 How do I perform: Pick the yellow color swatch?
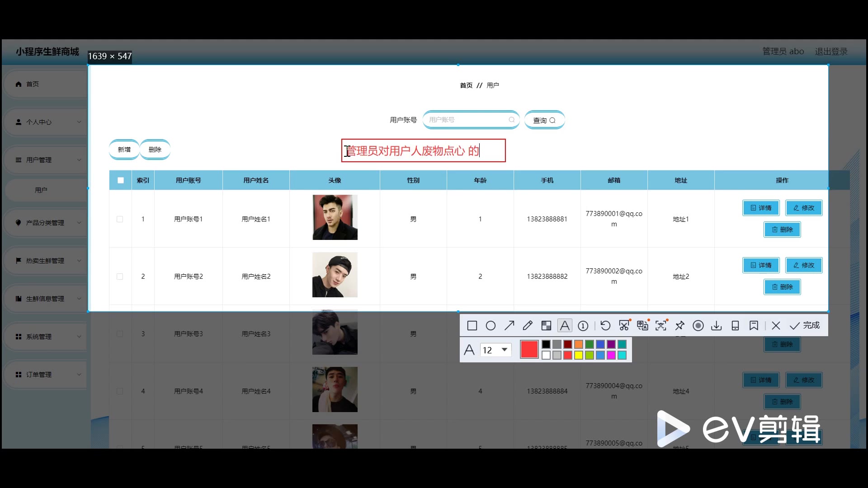coord(579,355)
